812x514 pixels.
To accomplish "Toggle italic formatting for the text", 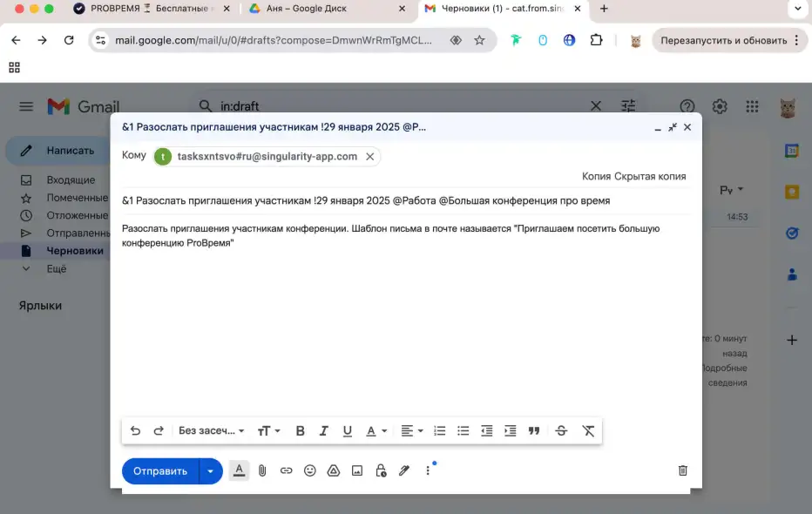I will [x=323, y=430].
